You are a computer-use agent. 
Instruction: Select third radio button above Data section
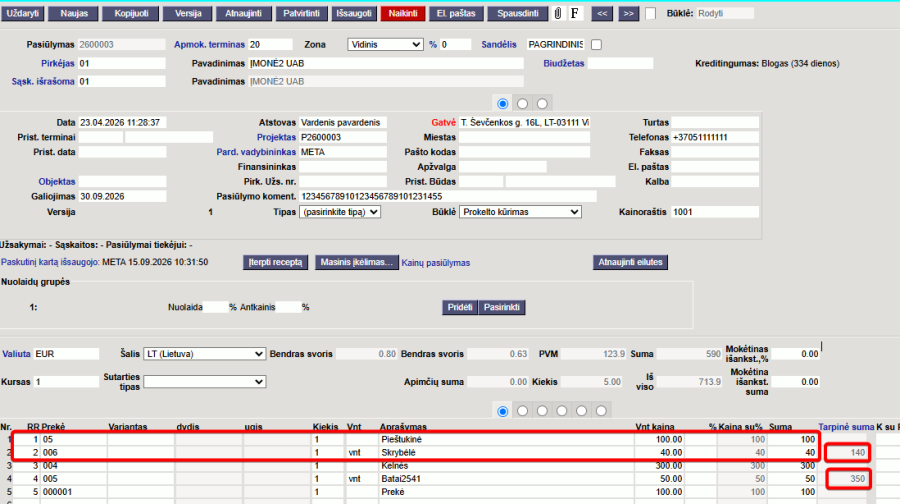coord(542,104)
